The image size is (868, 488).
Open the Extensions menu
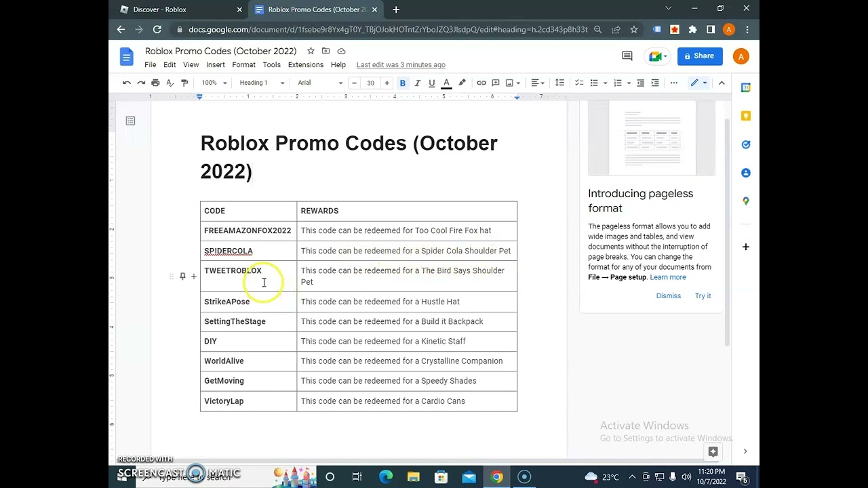click(x=306, y=64)
